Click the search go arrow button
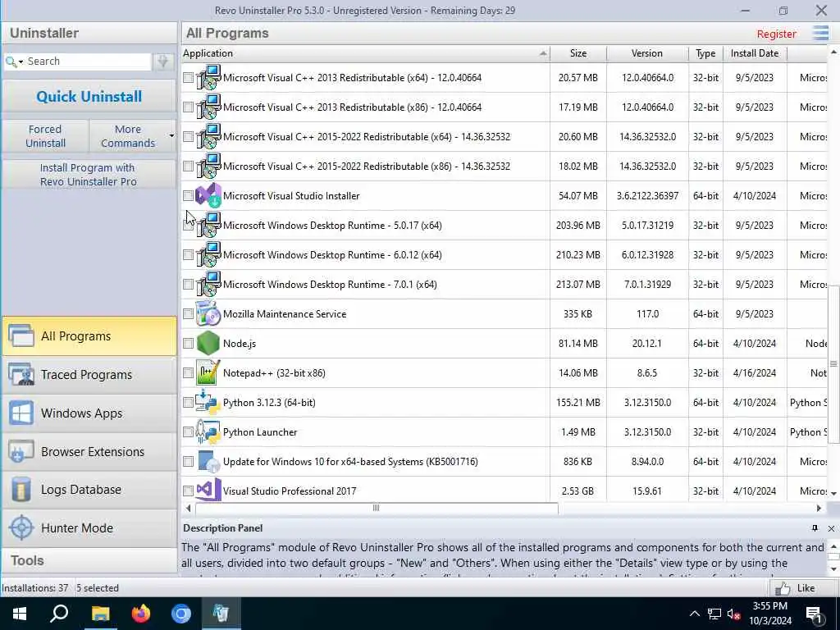Viewport: 840px width, 630px height. pos(163,61)
